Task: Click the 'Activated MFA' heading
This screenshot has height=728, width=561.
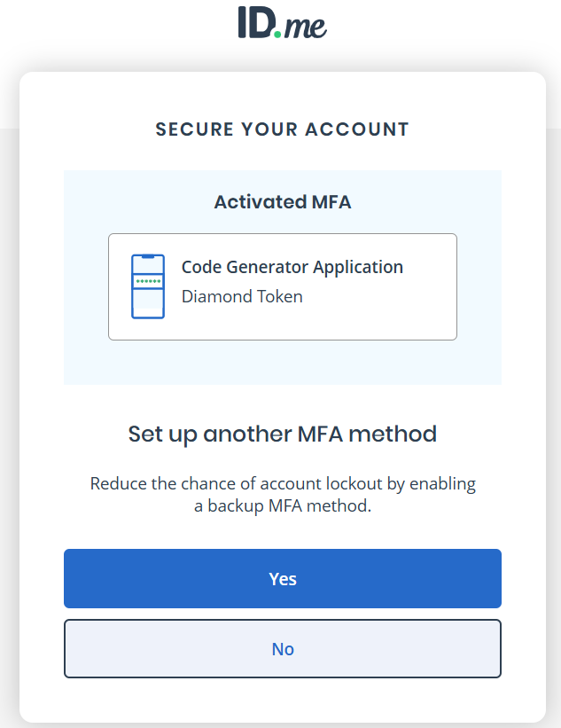Action: coord(282,202)
